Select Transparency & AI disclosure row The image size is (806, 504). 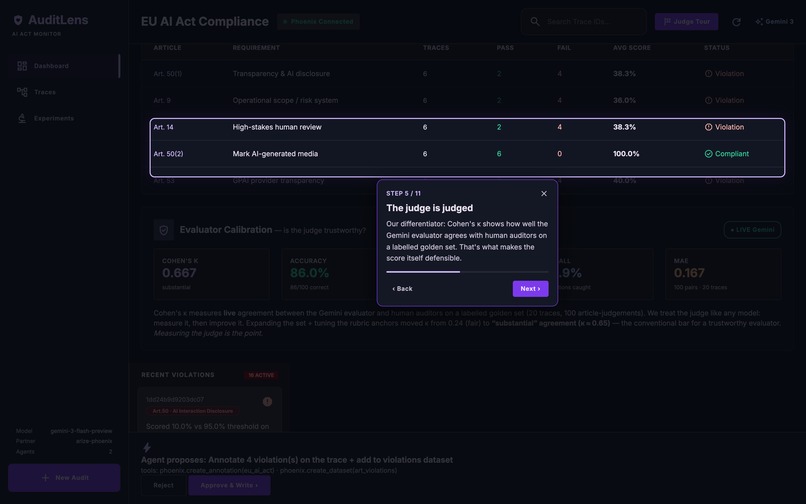point(467,74)
